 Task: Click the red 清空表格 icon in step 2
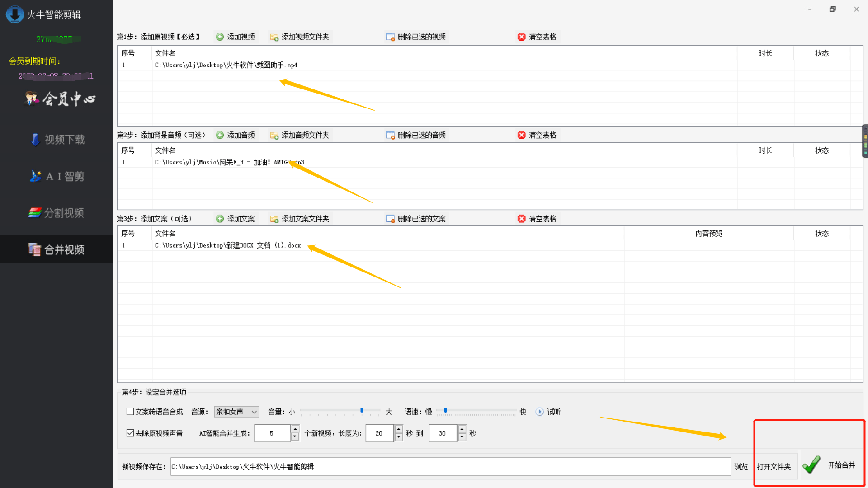coord(522,135)
